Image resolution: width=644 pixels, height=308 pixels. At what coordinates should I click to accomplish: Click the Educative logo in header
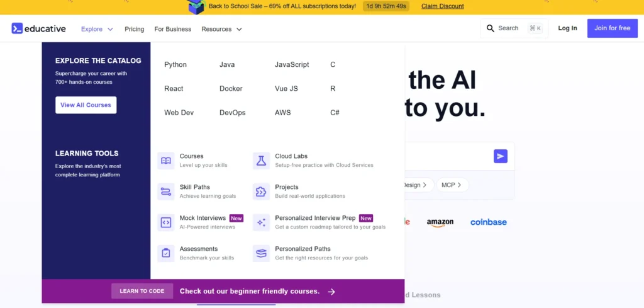(x=38, y=28)
